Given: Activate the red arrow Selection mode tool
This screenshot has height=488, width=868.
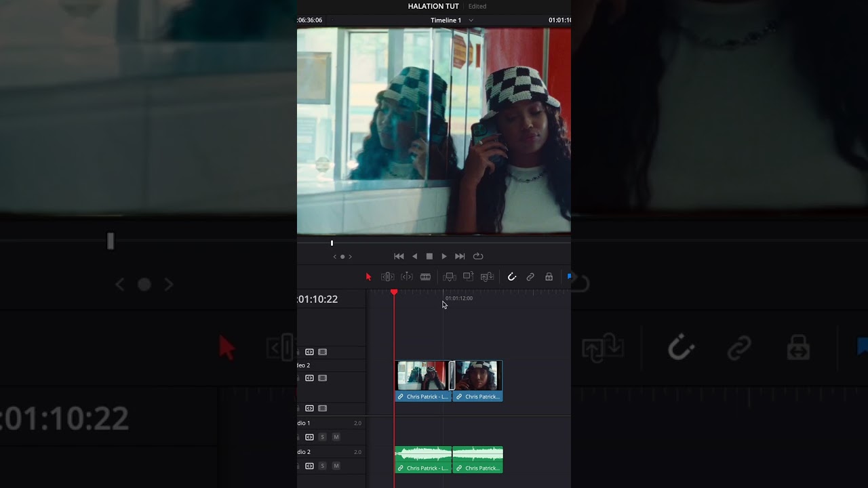Looking at the screenshot, I should tap(368, 277).
